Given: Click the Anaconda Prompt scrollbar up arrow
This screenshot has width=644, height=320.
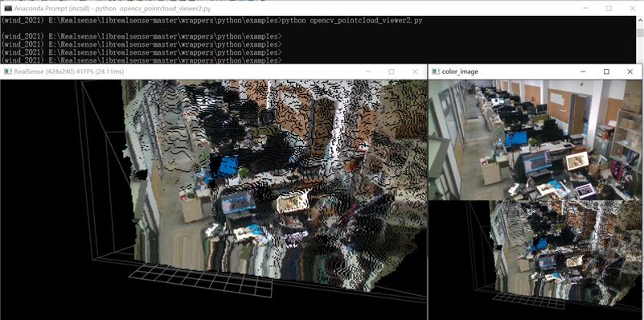Looking at the screenshot, I should point(639,20).
